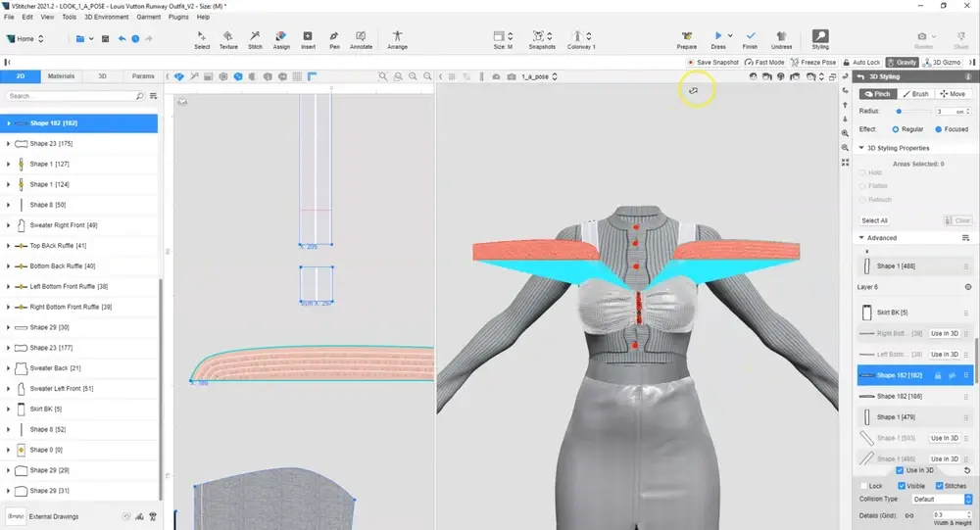Select the Focused effect radio button
This screenshot has height=530, width=980.
pos(939,129)
